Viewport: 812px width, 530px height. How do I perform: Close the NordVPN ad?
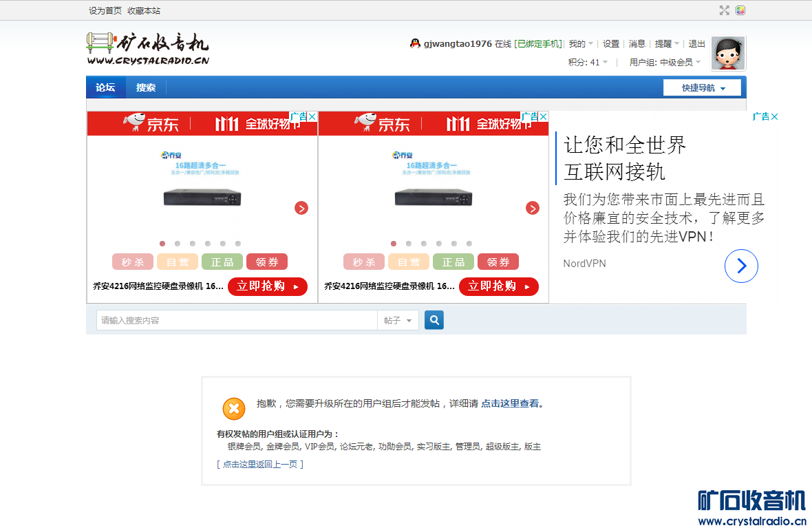click(774, 117)
